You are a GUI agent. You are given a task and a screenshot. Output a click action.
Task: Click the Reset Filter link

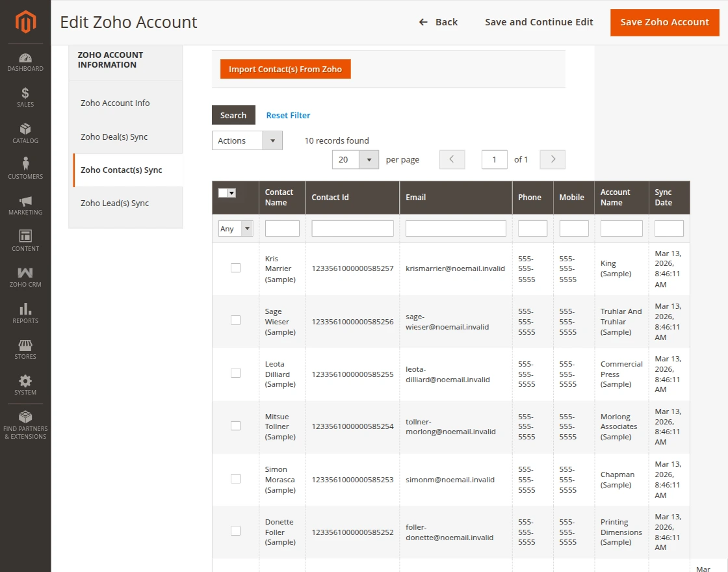tap(288, 115)
